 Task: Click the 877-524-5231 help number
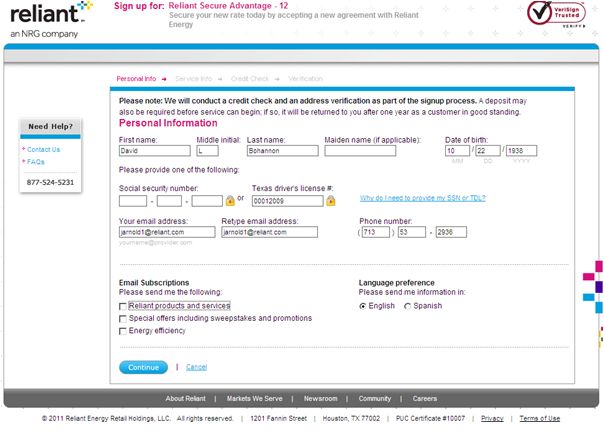click(x=50, y=182)
